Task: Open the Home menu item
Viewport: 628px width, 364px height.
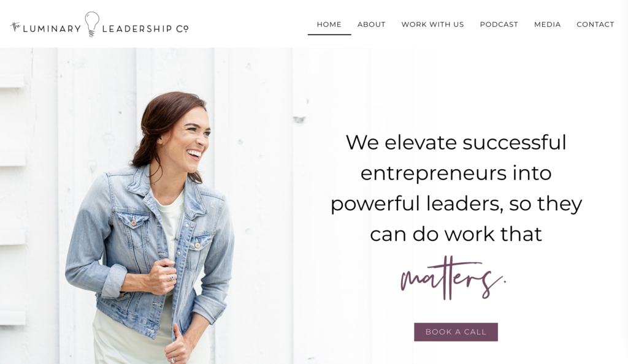Action: (329, 25)
